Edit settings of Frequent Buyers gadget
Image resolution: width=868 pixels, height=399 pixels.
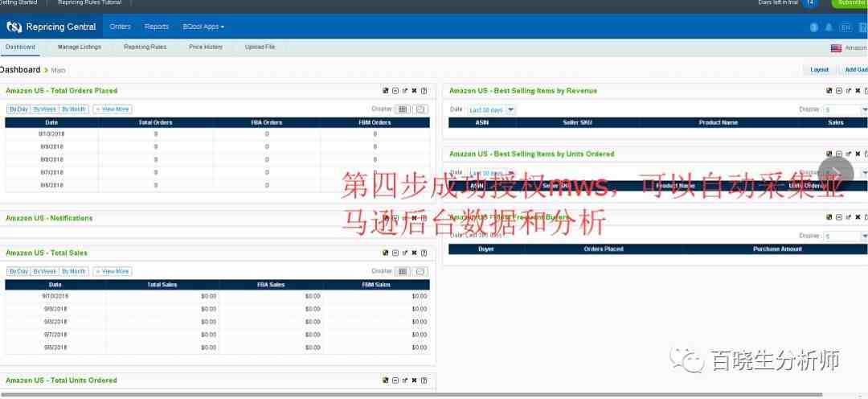pos(829,217)
